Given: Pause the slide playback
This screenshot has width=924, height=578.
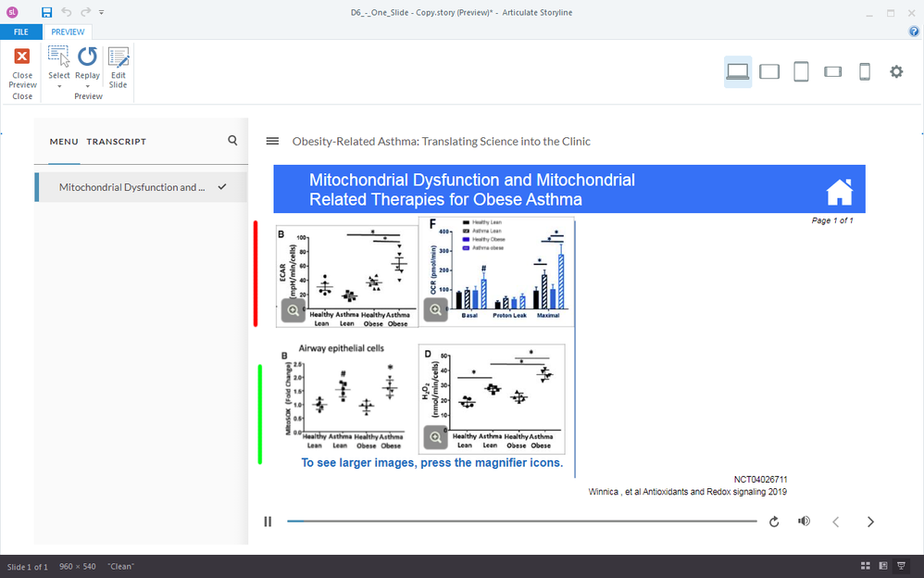Looking at the screenshot, I should 268,521.
